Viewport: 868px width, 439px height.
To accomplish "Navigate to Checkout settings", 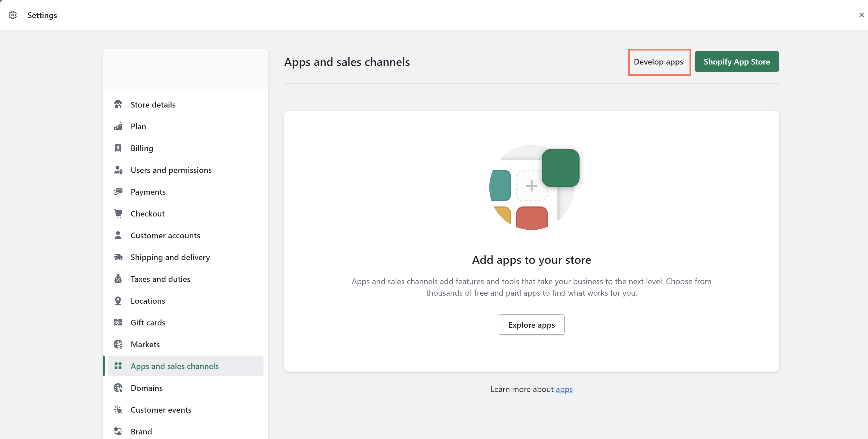I will tap(186, 214).
